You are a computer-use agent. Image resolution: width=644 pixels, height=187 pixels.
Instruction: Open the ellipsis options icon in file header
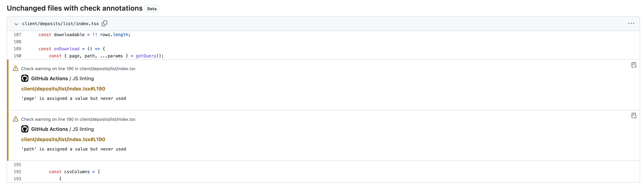tap(631, 24)
